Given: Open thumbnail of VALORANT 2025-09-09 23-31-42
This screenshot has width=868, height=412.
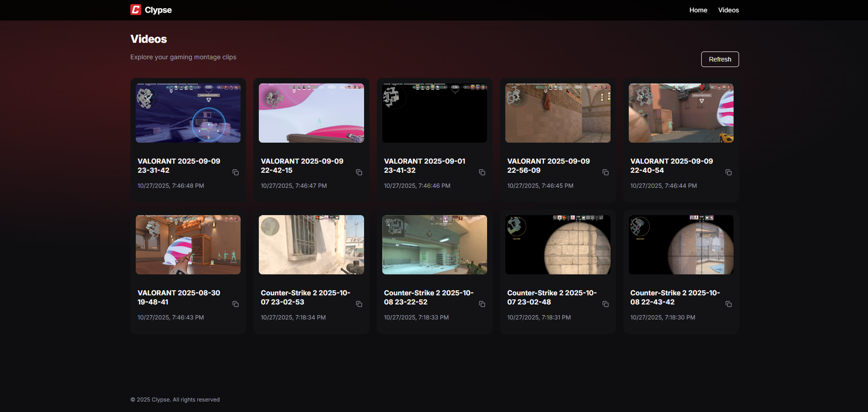Looking at the screenshot, I should [188, 113].
